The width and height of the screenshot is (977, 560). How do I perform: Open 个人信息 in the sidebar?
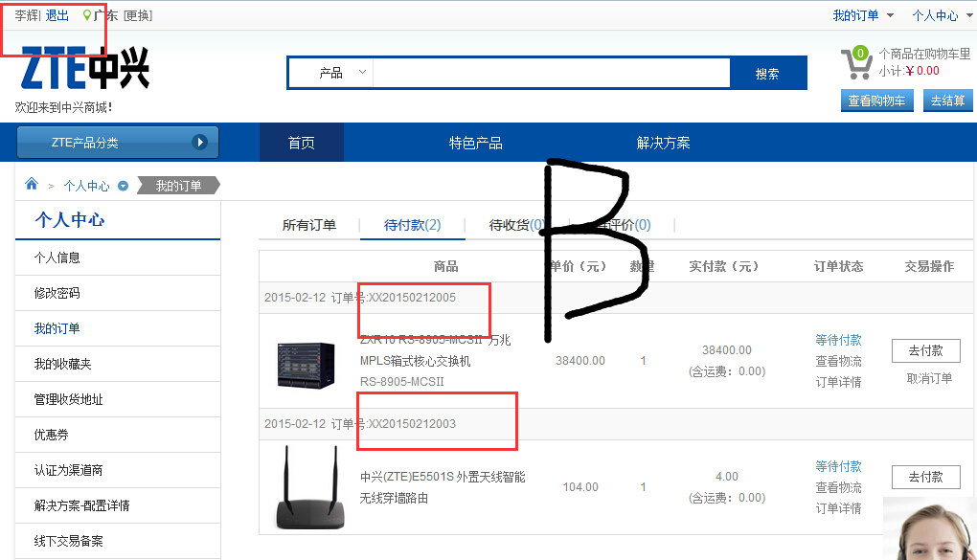coord(118,258)
